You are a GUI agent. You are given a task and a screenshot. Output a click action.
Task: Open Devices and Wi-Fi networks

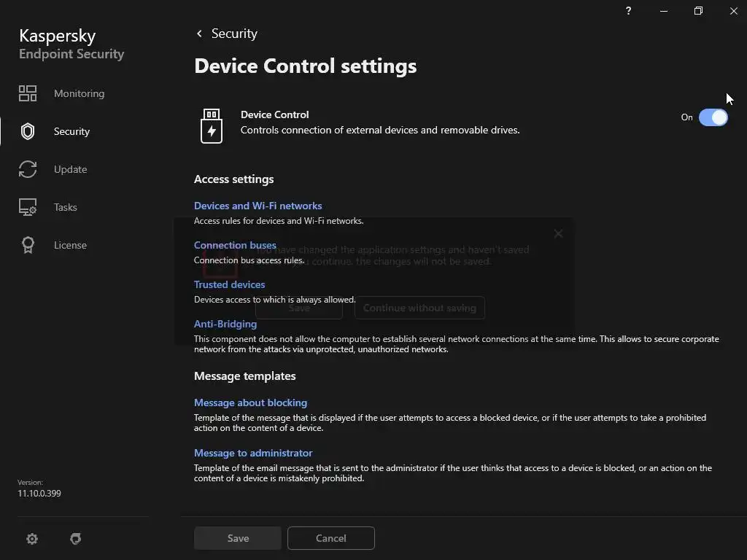(258, 206)
